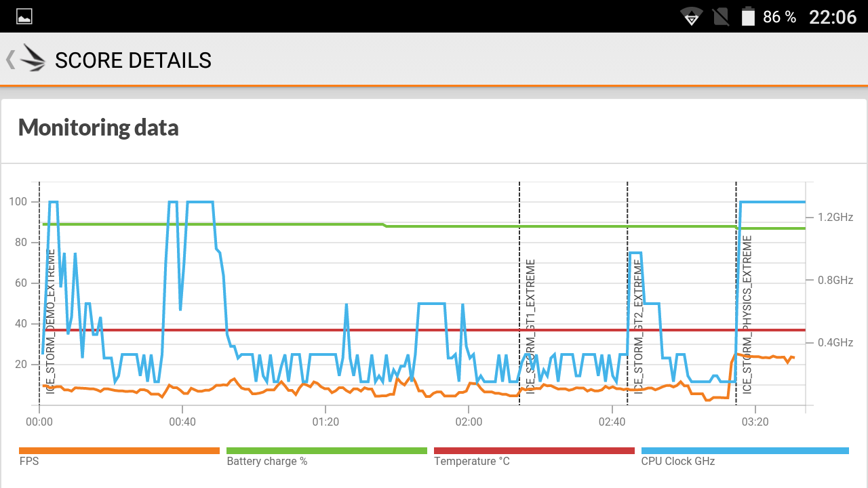The image size is (868, 488).
Task: Select the ICE_STORM_DEMO_EXTREME marker line
Action: (x=39, y=293)
